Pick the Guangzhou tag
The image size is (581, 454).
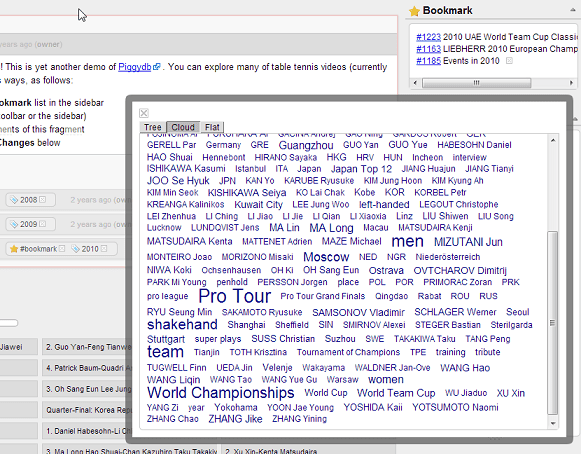306,145
